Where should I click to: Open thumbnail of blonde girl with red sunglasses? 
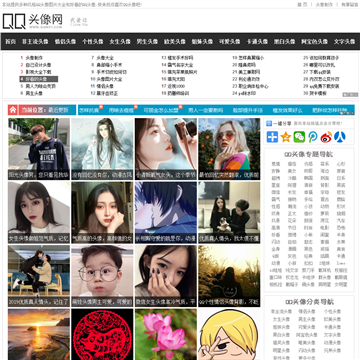pos(229,149)
